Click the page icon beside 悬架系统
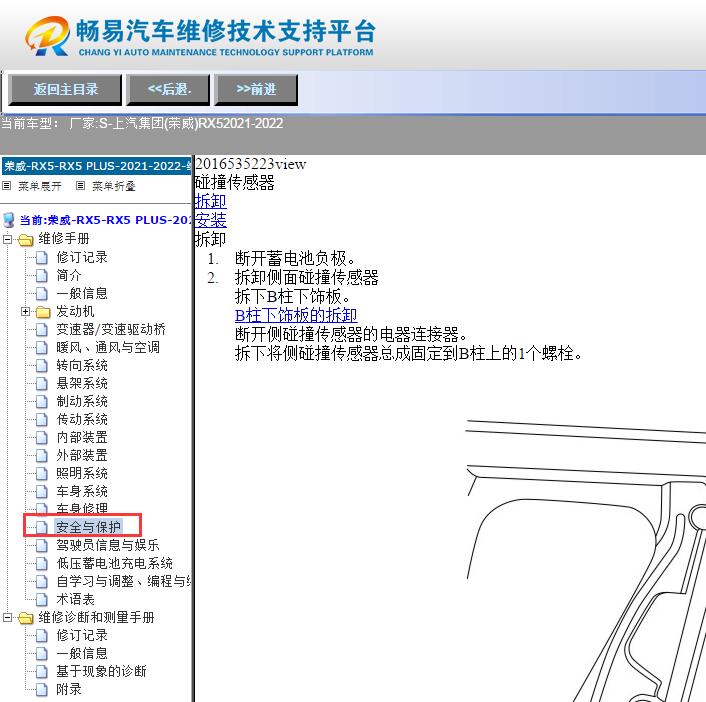Viewport: 706px width, 702px height. (41, 384)
